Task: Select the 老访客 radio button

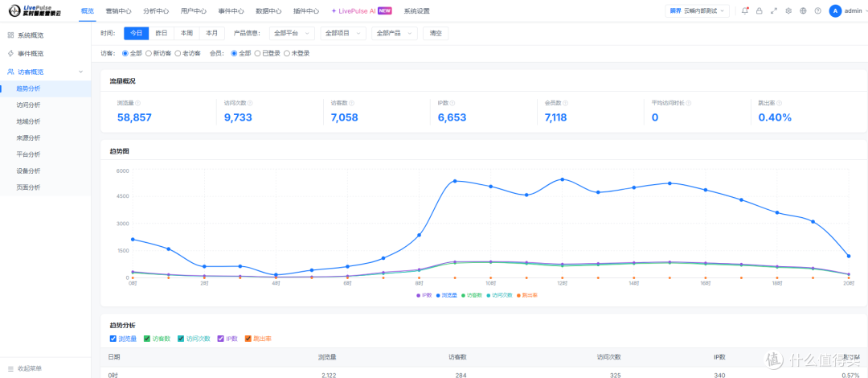Action: [178, 53]
